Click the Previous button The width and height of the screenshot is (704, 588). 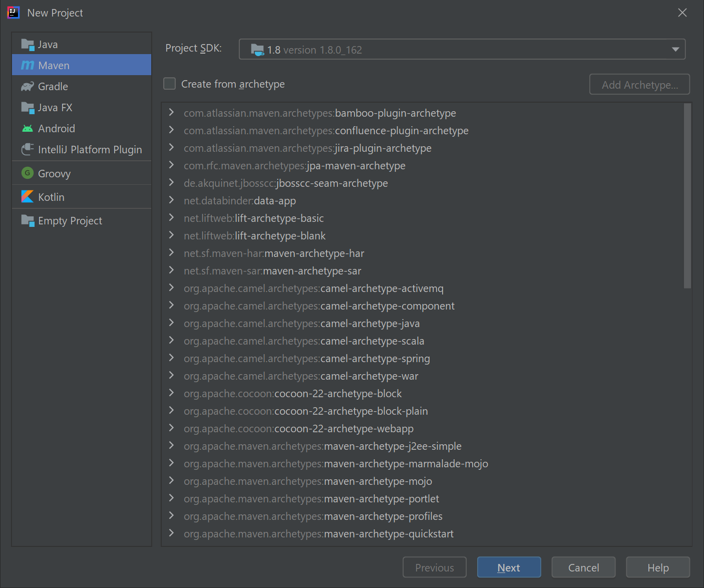(x=435, y=567)
